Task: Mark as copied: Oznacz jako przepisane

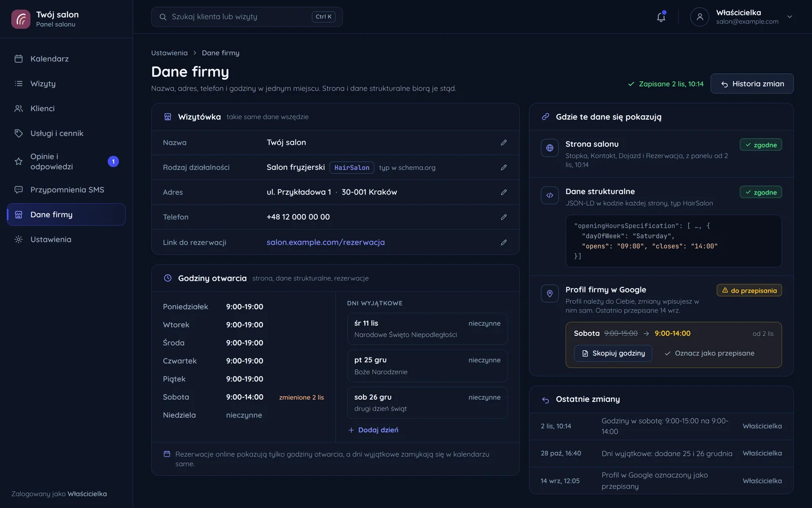Action: [x=709, y=354]
